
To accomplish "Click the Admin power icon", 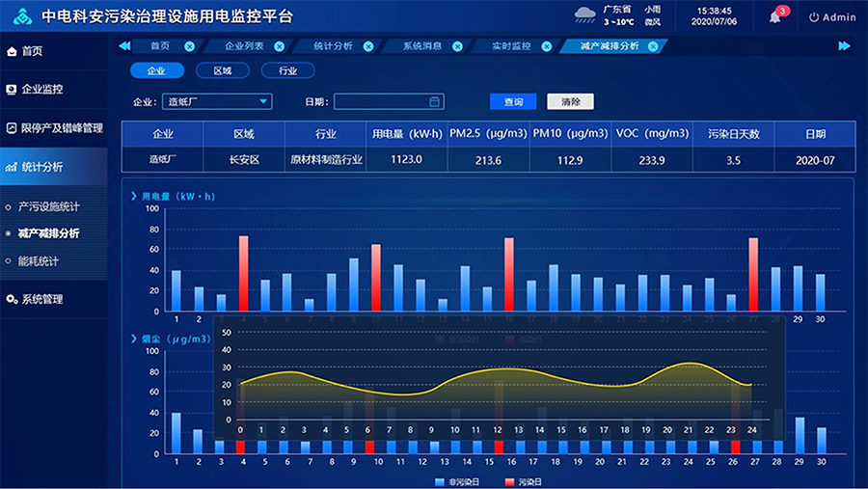I will point(814,17).
